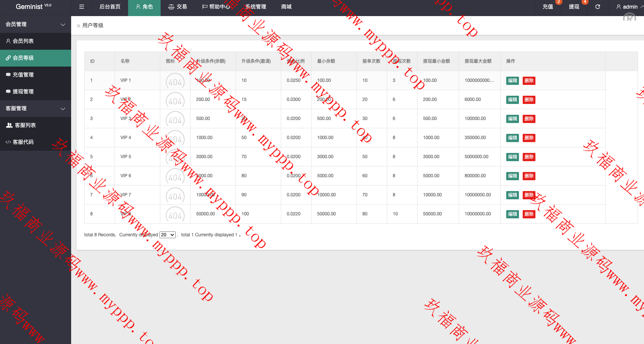This screenshot has height=344, width=644.
Task: Open the 会员列表 sidebar item
Action: 23,41
